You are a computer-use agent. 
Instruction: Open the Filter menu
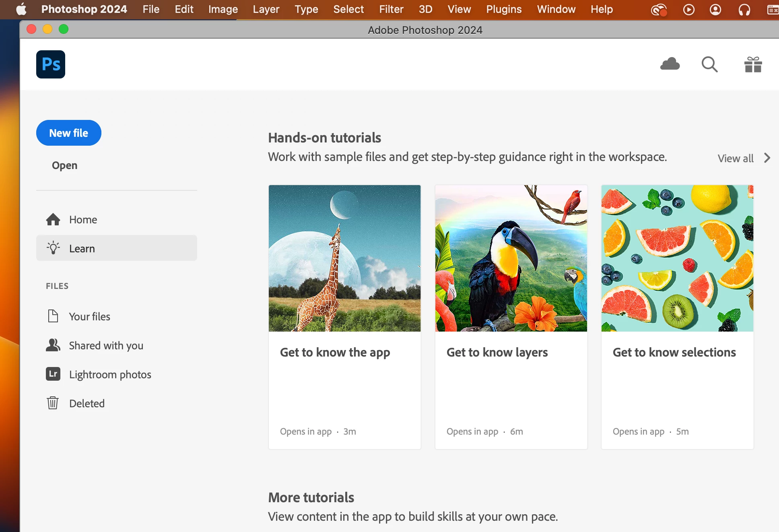click(x=391, y=9)
